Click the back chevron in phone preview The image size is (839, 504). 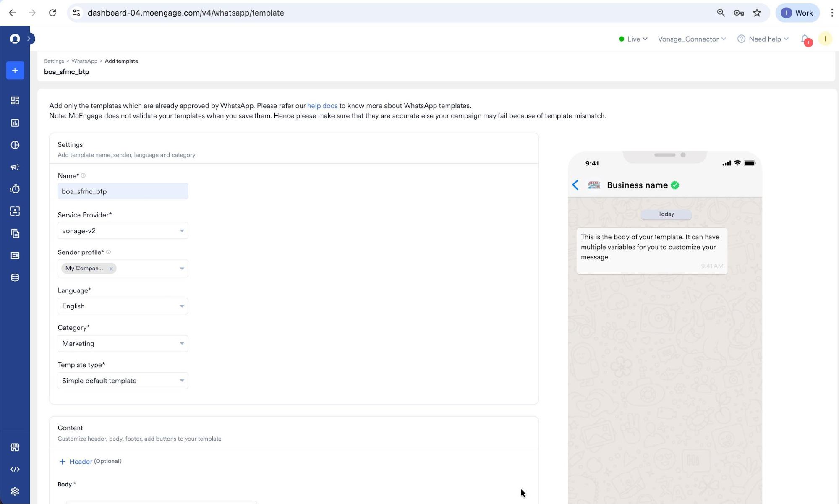coord(575,185)
